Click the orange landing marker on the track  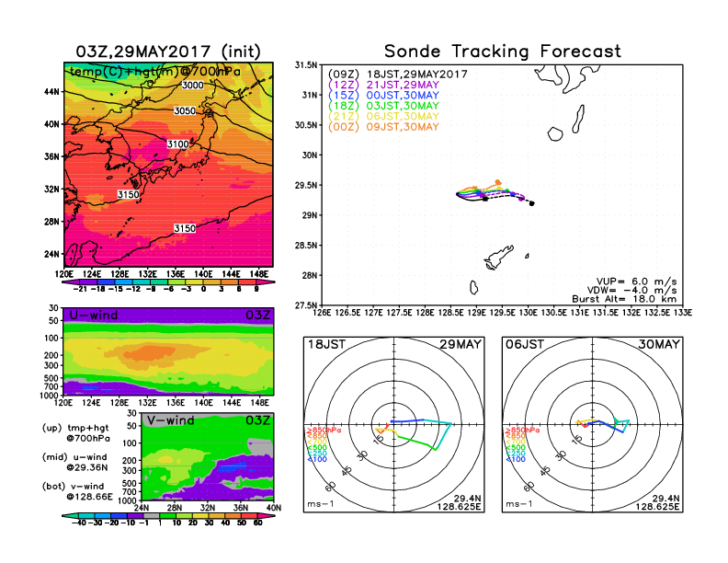click(x=498, y=182)
